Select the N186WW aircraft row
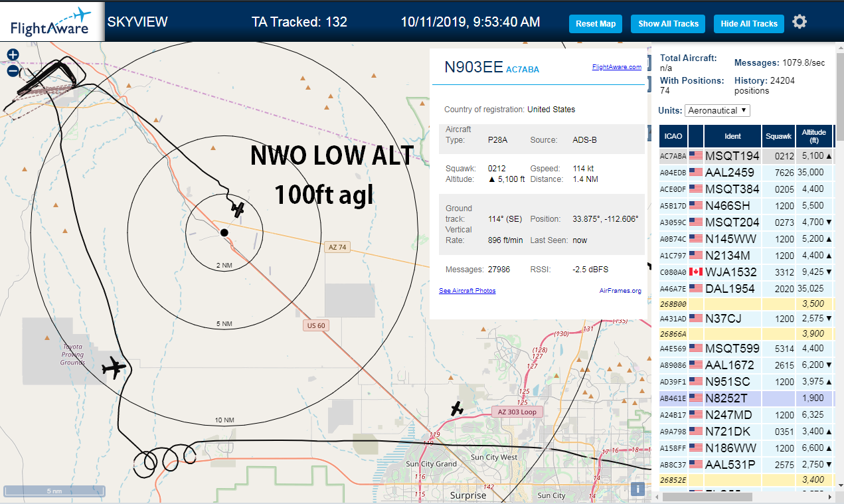The width and height of the screenshot is (844, 504). 746,448
